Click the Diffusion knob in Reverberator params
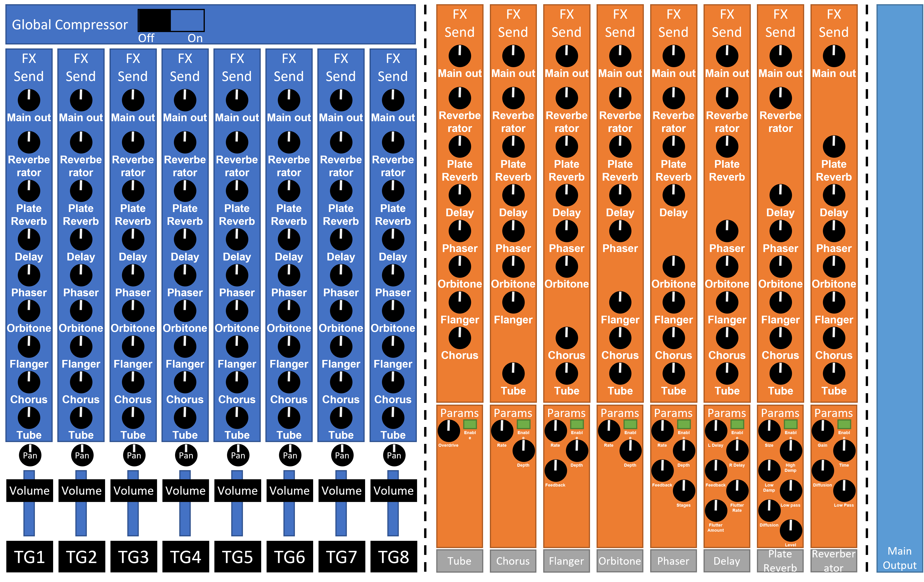 (x=823, y=470)
